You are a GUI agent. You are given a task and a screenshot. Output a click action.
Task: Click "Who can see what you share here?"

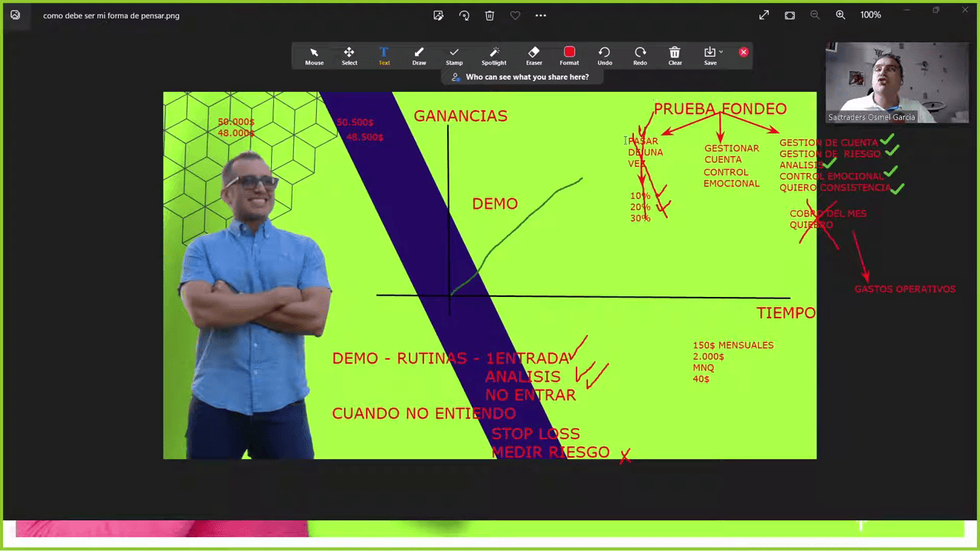click(527, 77)
